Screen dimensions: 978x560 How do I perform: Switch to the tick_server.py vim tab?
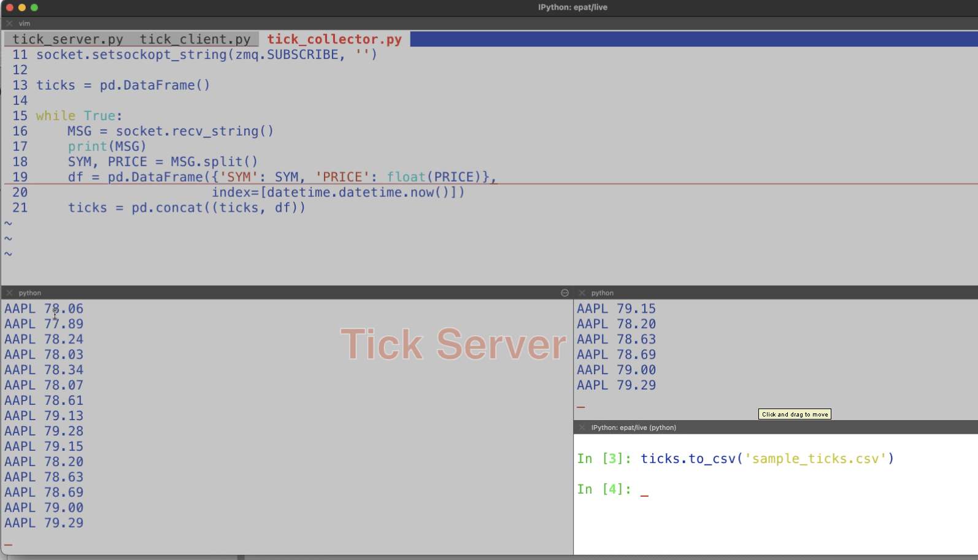67,39
